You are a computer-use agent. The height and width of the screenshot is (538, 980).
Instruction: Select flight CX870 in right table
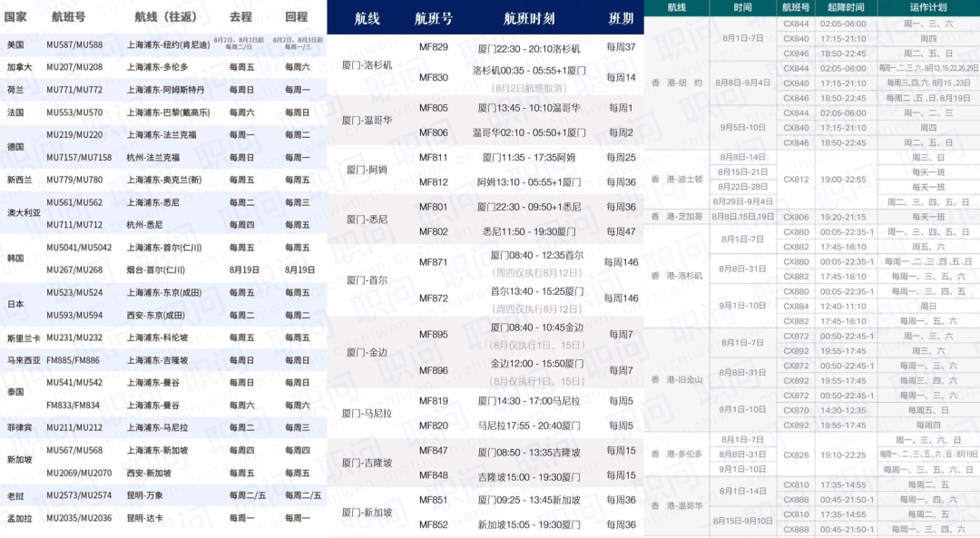796,410
